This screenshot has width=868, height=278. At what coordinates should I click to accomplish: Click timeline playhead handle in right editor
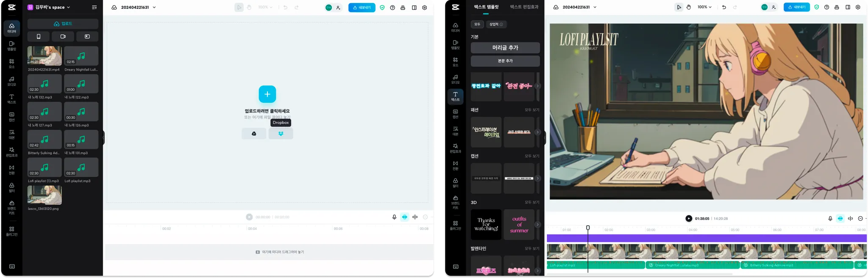588,228
